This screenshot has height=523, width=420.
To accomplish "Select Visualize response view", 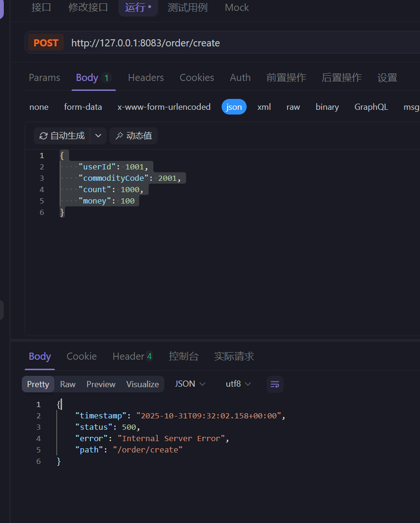I will click(x=143, y=384).
